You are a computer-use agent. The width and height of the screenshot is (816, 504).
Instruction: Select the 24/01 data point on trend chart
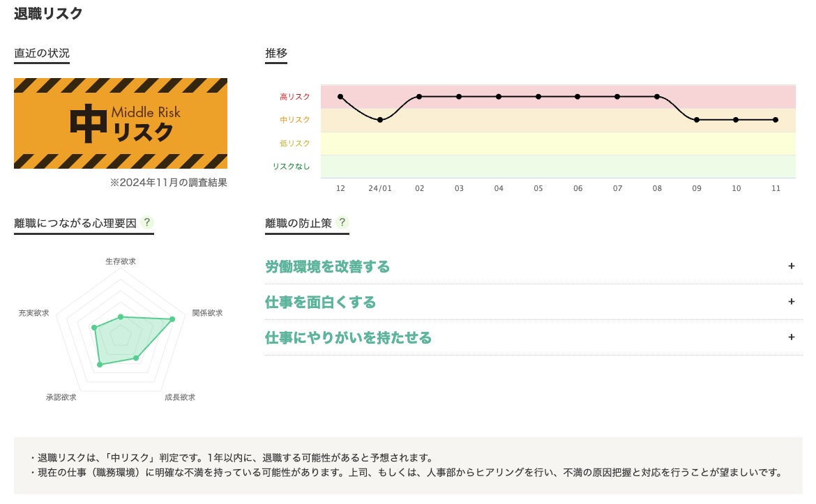click(380, 120)
